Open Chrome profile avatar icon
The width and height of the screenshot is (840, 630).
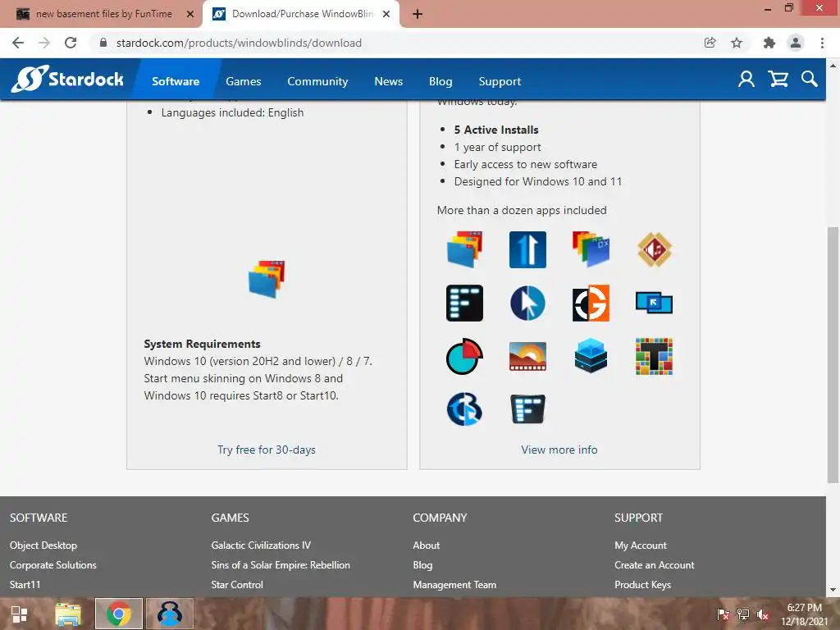[x=796, y=43]
